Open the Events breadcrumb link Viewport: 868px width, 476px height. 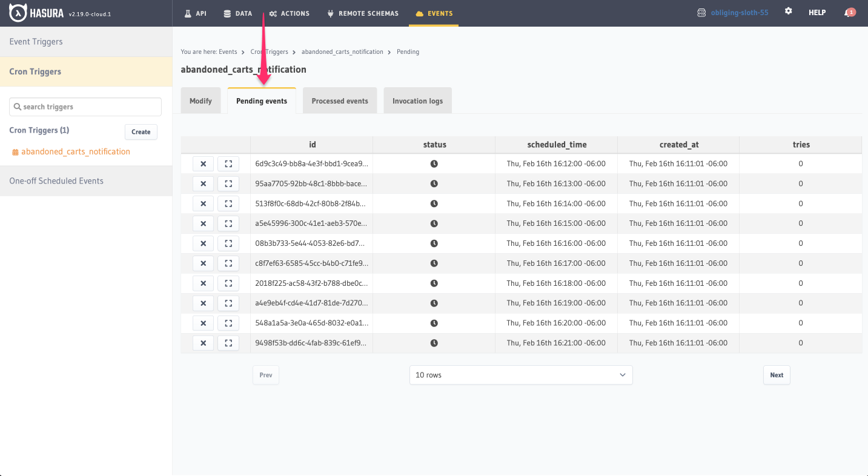[228, 51]
